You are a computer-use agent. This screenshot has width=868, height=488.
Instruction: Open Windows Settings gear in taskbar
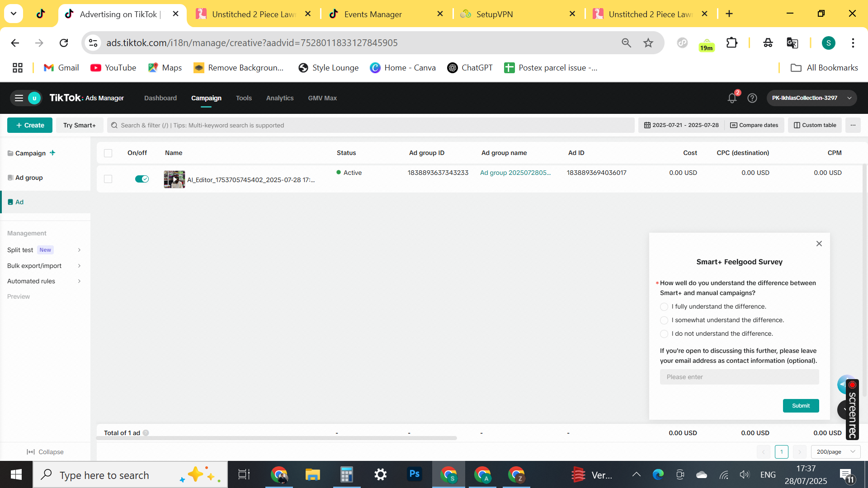coord(381,474)
